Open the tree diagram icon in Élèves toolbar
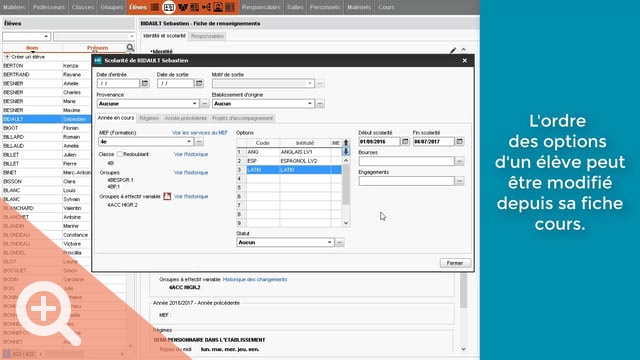The height and width of the screenshot is (360, 640). (x=206, y=7)
